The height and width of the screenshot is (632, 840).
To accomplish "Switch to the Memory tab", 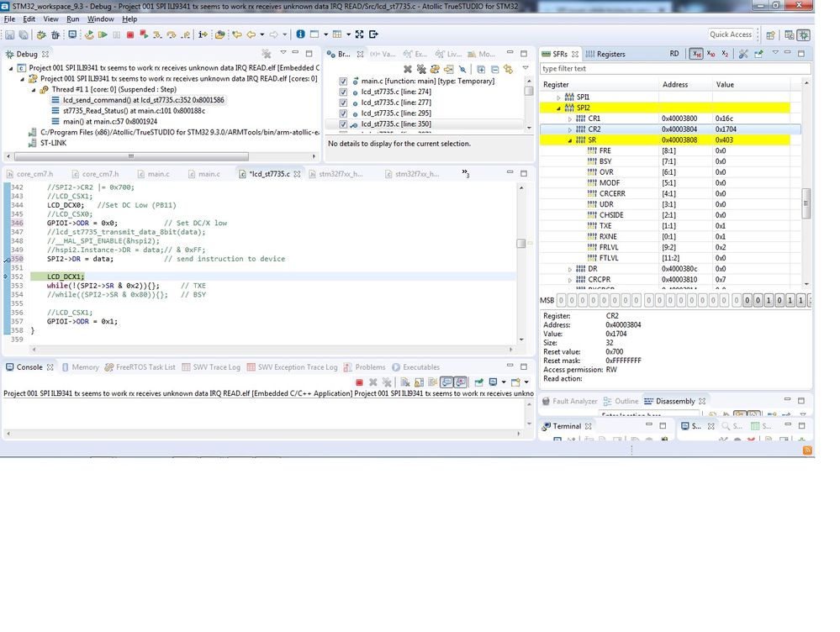I will click(x=81, y=367).
